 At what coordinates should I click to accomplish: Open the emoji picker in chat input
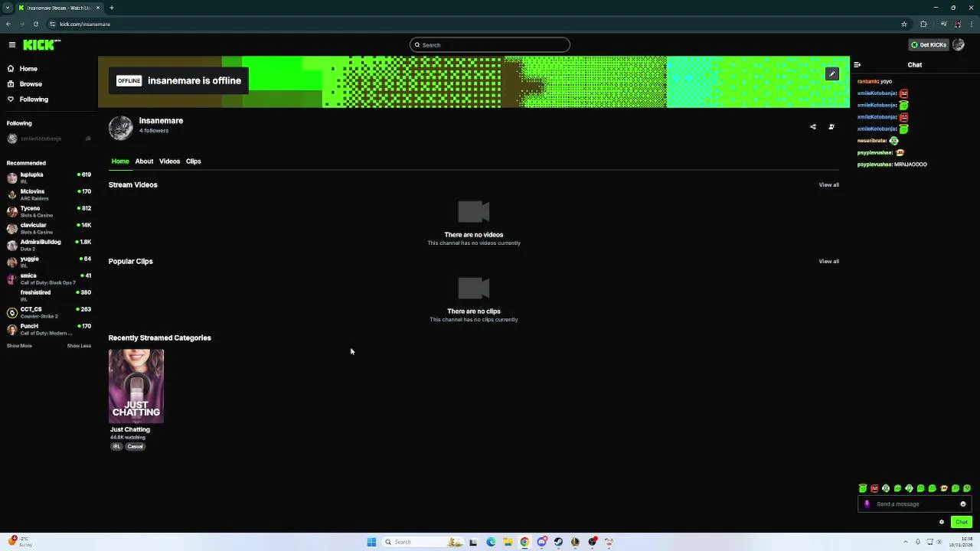click(x=963, y=504)
